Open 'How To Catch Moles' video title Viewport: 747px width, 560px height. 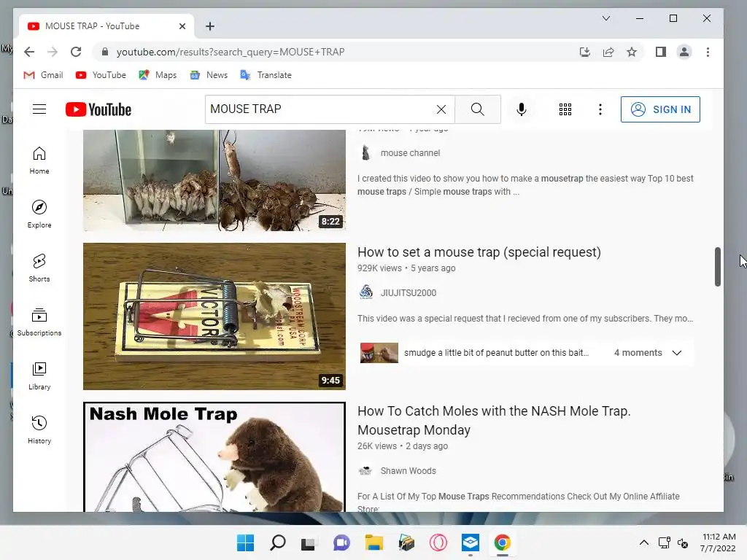point(494,420)
